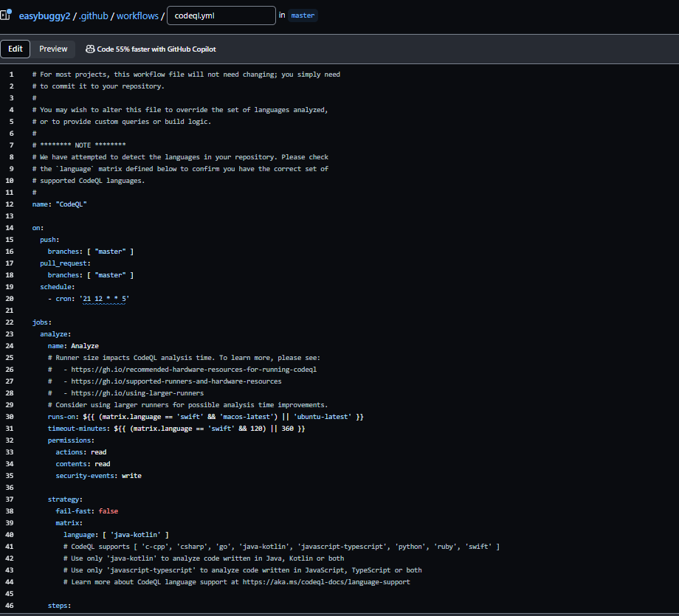Switch to the Edit tab
This screenshot has width=679, height=616.
point(15,49)
